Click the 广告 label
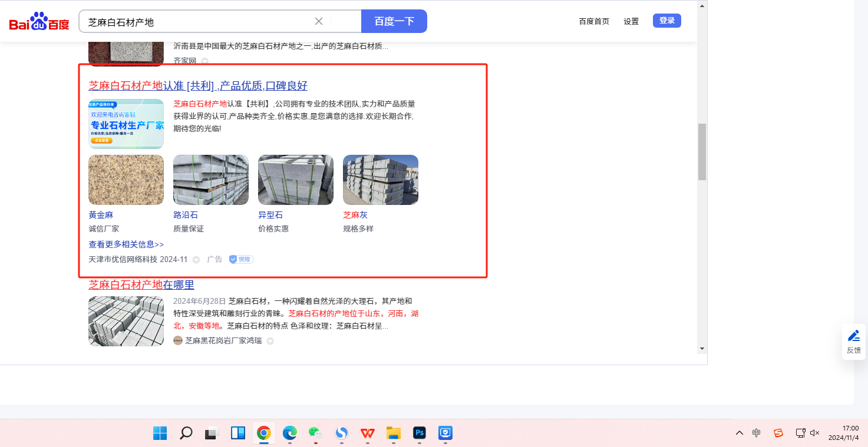 click(214, 259)
